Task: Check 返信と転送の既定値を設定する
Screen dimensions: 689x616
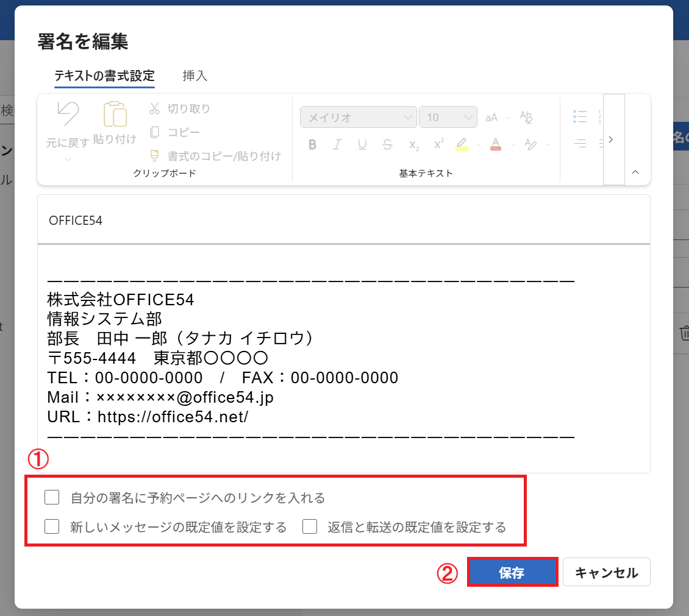Action: click(x=310, y=527)
